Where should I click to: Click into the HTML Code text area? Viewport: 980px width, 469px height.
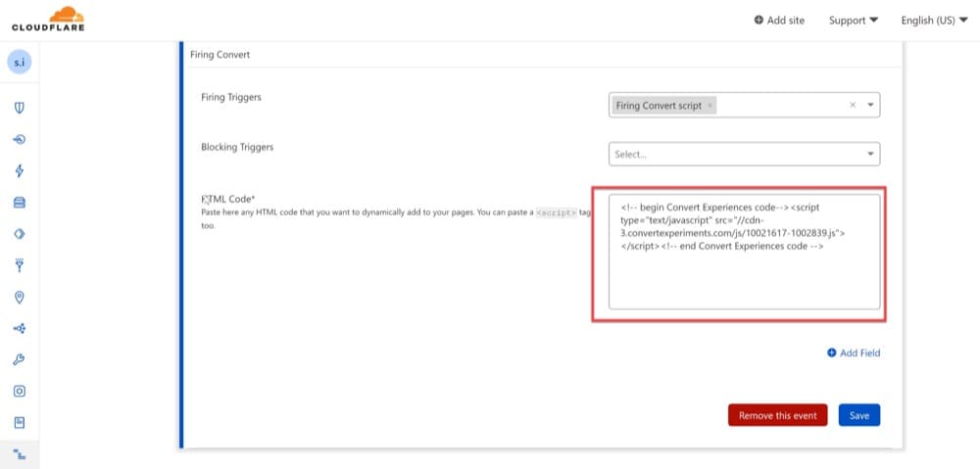tap(745, 252)
